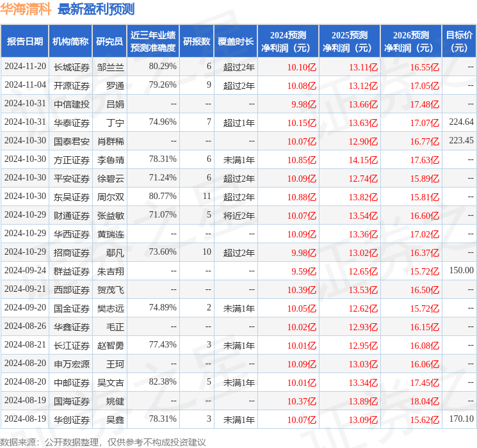Click analyst name 邹兰兰

(x=111, y=67)
